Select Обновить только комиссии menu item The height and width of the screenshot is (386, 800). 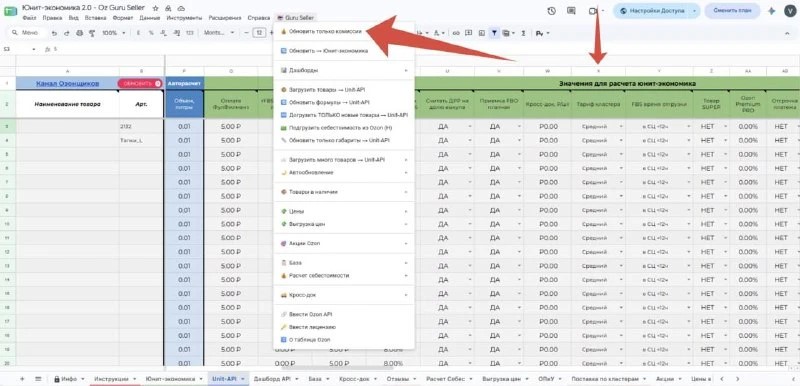click(x=344, y=31)
